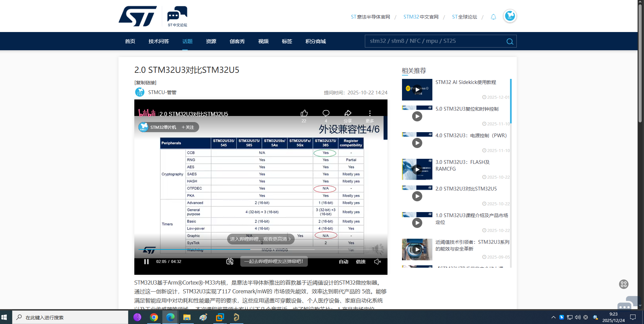Open the network tray icon

tap(570, 317)
